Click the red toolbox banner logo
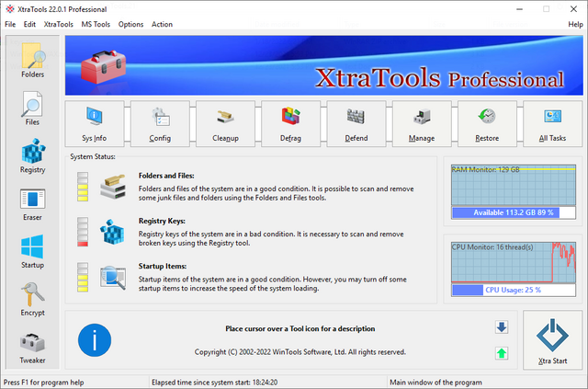This screenshot has height=389, width=588. 104,67
